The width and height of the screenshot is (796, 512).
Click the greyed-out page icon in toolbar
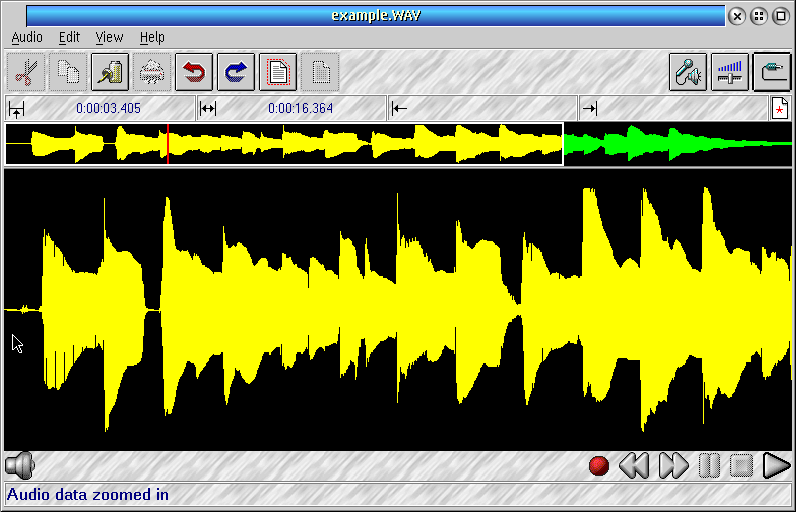[x=320, y=72]
